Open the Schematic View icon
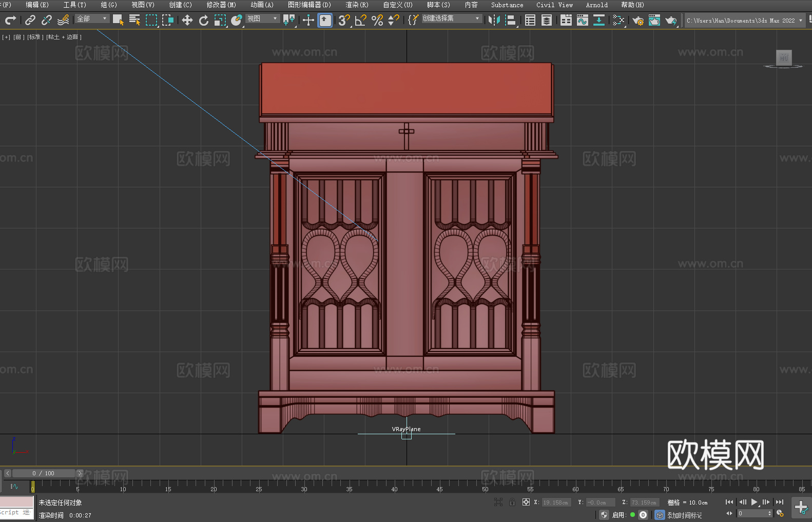Viewport: 812px width, 522px height. (599, 20)
